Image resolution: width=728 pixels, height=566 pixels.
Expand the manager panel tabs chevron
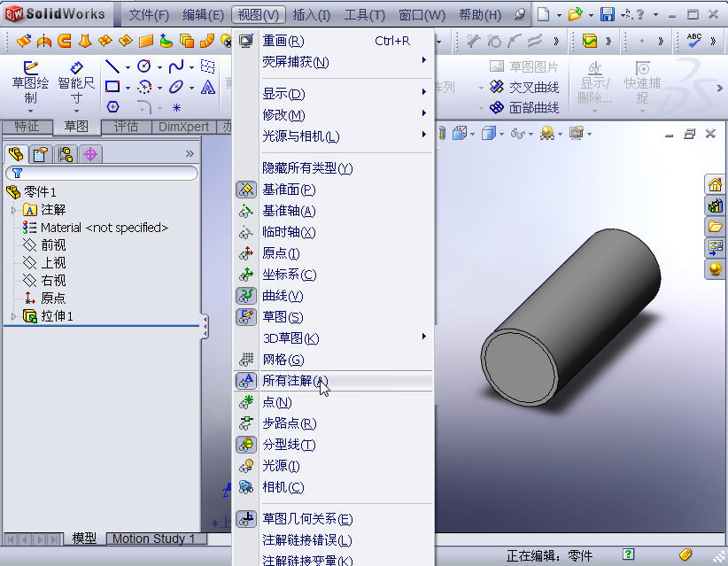[190, 154]
